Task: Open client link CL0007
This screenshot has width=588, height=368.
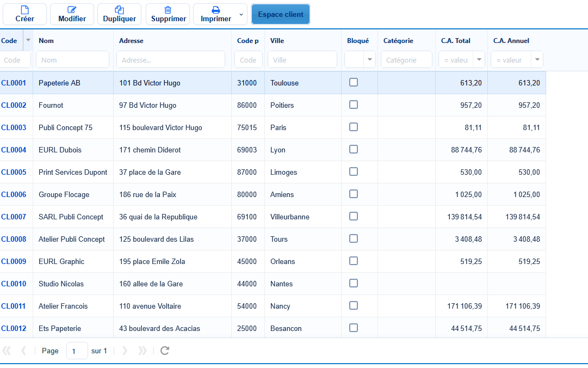Action: [x=14, y=217]
